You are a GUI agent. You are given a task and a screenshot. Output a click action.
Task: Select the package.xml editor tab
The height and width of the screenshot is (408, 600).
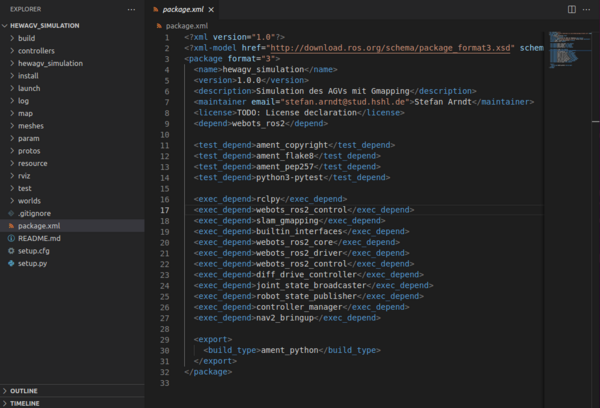click(x=183, y=9)
